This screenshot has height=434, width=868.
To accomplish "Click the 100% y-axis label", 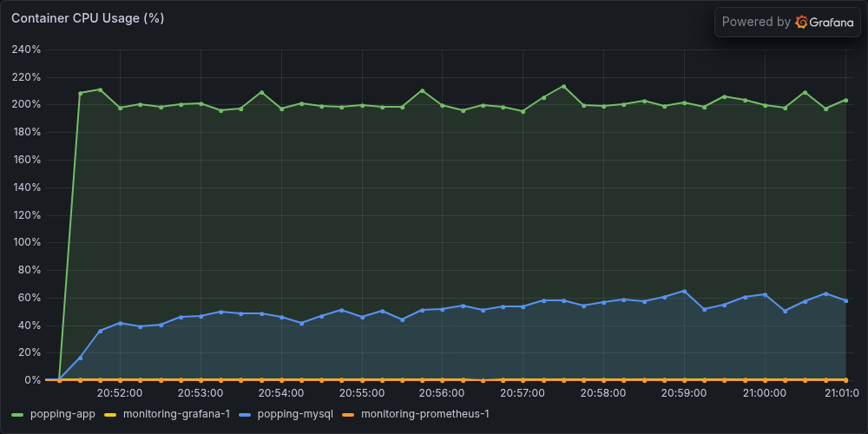I will pyautogui.click(x=26, y=242).
